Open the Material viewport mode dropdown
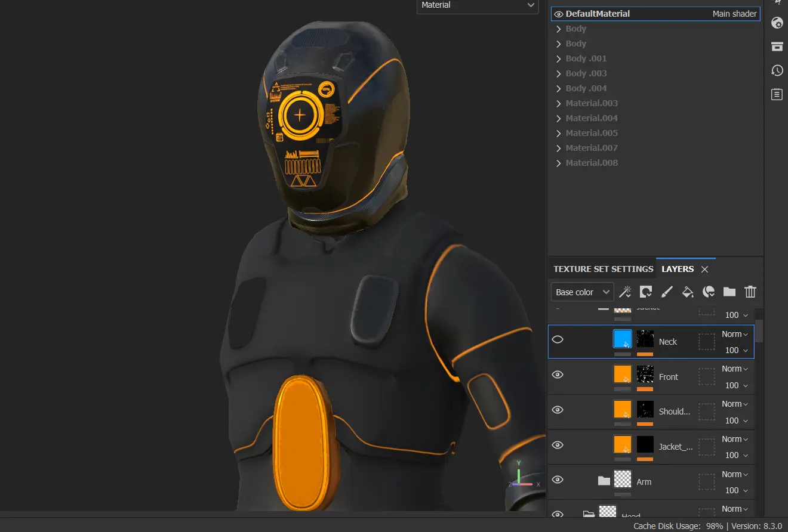788x532 pixels. [477, 5]
